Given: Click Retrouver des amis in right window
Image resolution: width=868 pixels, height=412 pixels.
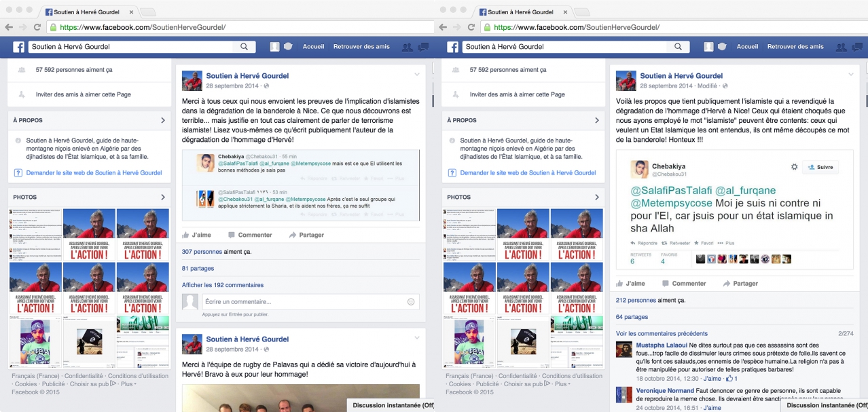Looking at the screenshot, I should point(795,47).
